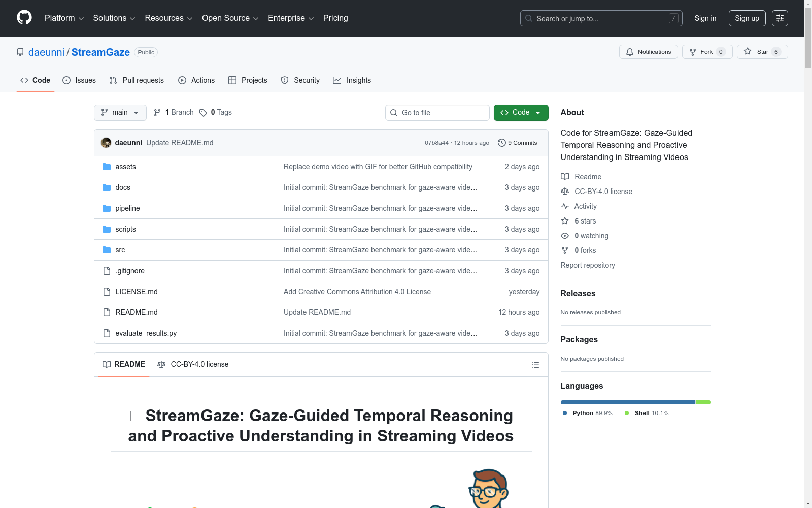
Task: Click the Search or jump to field
Action: click(601, 18)
